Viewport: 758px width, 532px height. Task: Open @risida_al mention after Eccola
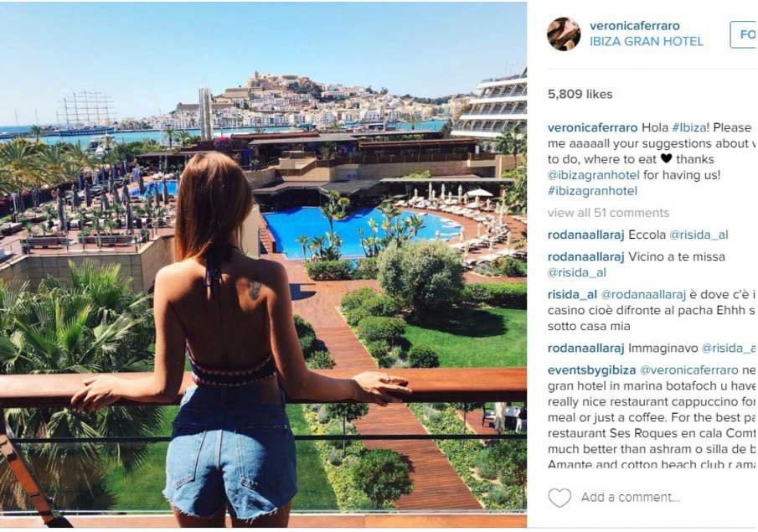[699, 235]
